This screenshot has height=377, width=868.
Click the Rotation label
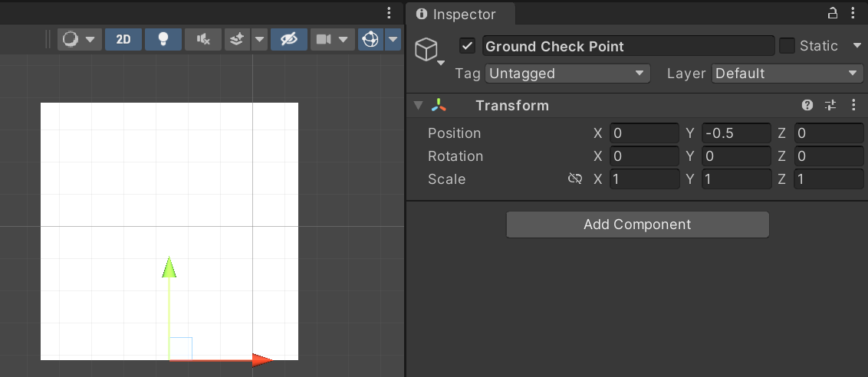pyautogui.click(x=455, y=156)
